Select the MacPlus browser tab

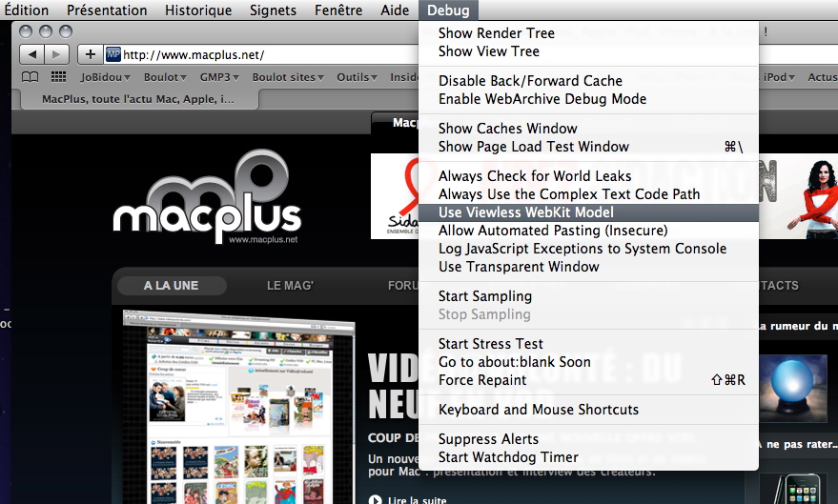(138, 99)
